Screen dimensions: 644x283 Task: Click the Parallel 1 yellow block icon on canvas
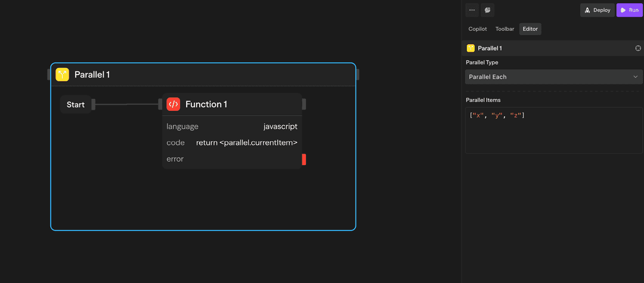pos(63,74)
